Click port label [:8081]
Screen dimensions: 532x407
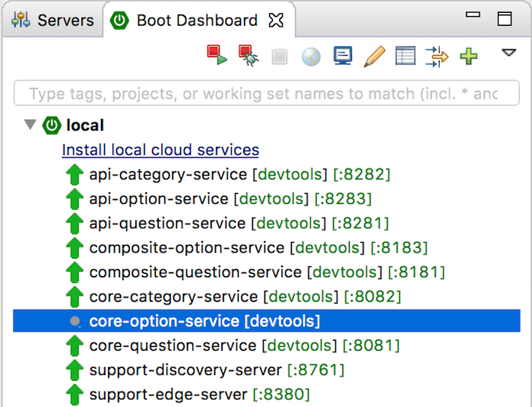point(371,346)
